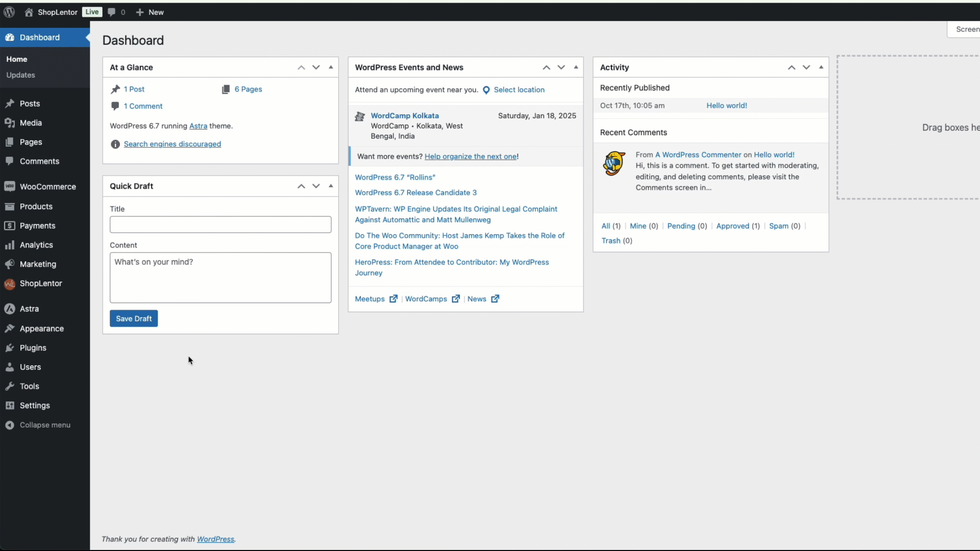
Task: Click the What's on your mind content box
Action: click(x=220, y=278)
